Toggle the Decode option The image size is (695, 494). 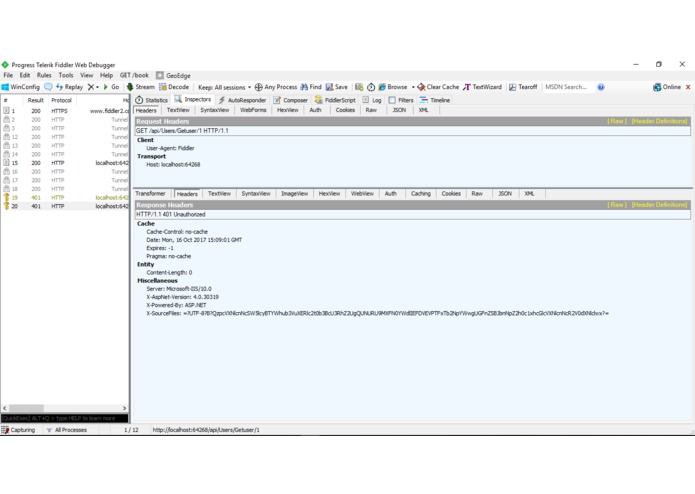(x=174, y=87)
